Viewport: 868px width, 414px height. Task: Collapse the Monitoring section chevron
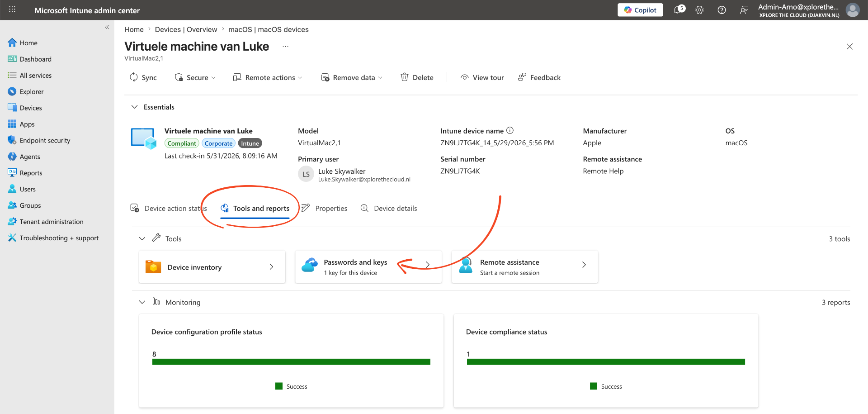(x=142, y=302)
